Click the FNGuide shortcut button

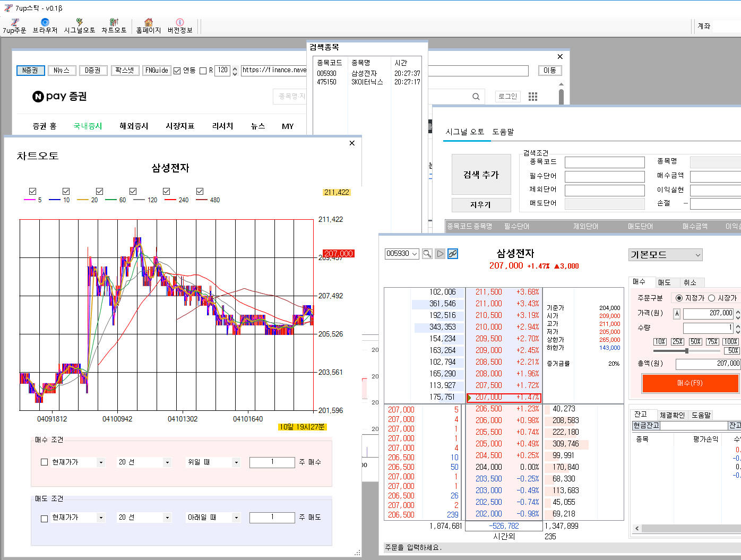tap(157, 71)
